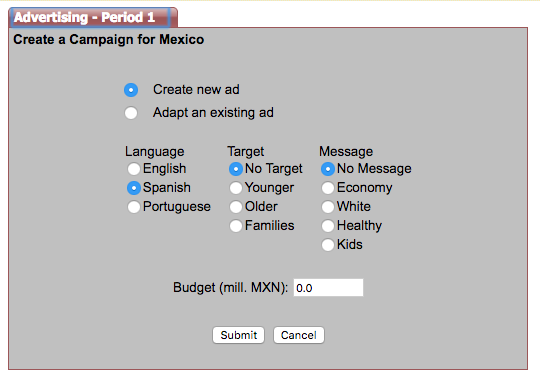Set language to English
The width and height of the screenshot is (540, 386).
point(134,169)
